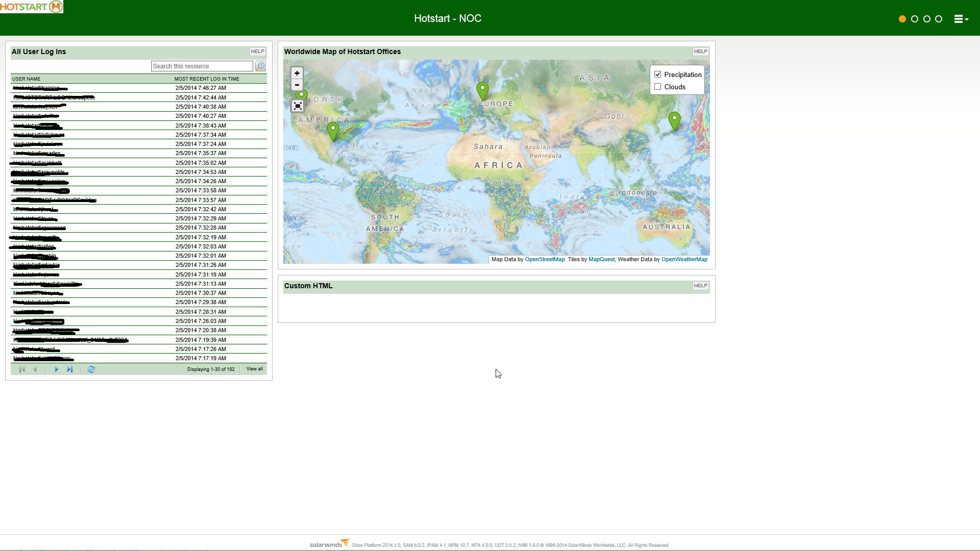Click View all in log ins footer
980x551 pixels.
pyautogui.click(x=254, y=369)
